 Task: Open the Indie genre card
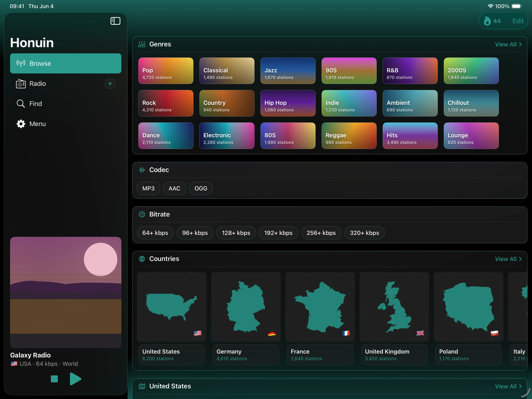click(x=349, y=103)
